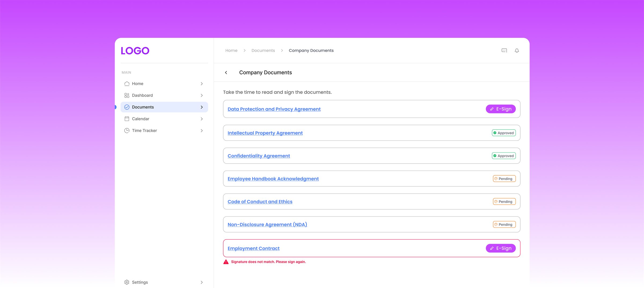
Task: Open Employee Handbook Acknowledgment link
Action: point(273,179)
